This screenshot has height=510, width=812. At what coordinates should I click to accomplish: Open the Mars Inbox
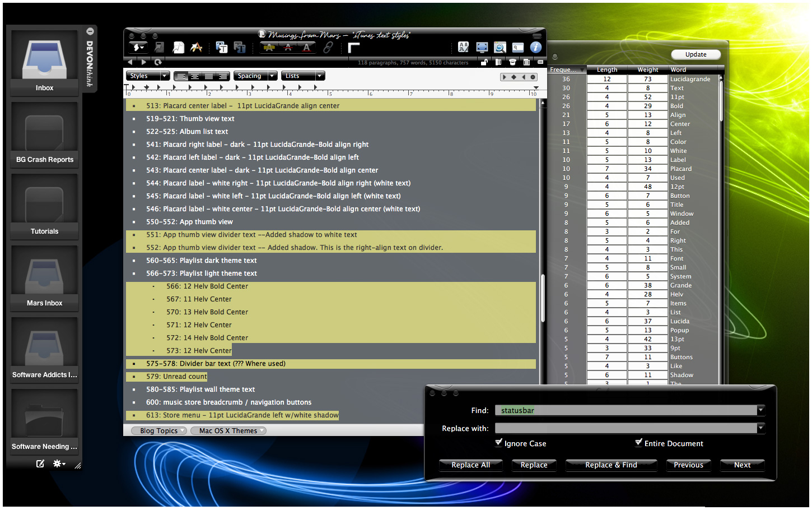coord(44,278)
